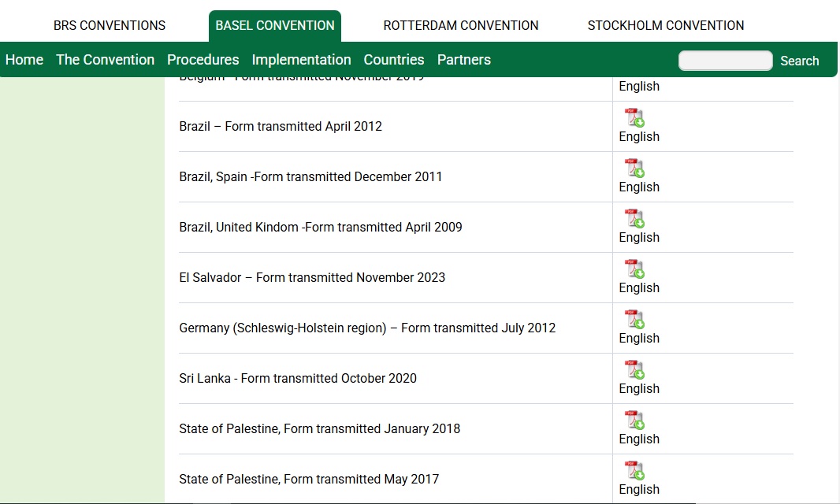Switch to the BRS Conventions tab
The height and width of the screenshot is (504, 840).
point(110,25)
